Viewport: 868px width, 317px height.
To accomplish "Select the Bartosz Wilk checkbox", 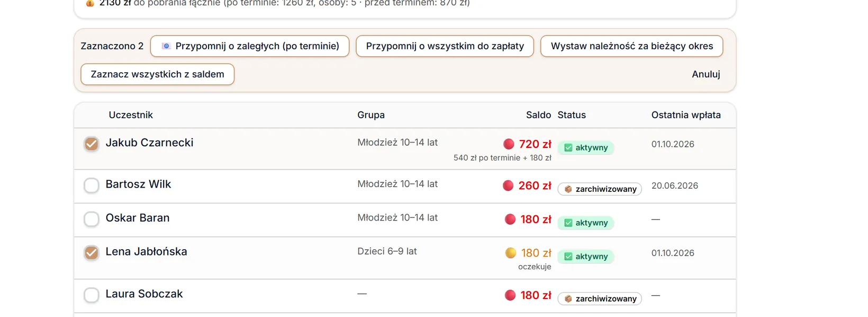I will 92,186.
